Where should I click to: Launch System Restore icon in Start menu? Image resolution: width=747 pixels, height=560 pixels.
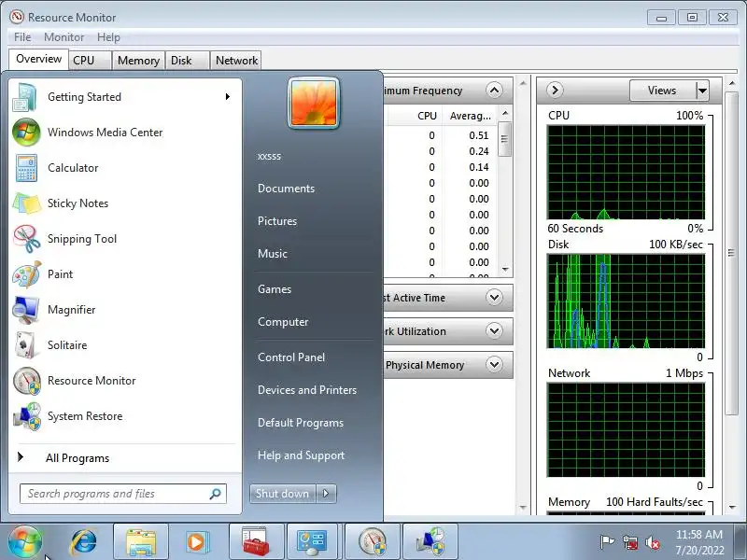pos(27,416)
